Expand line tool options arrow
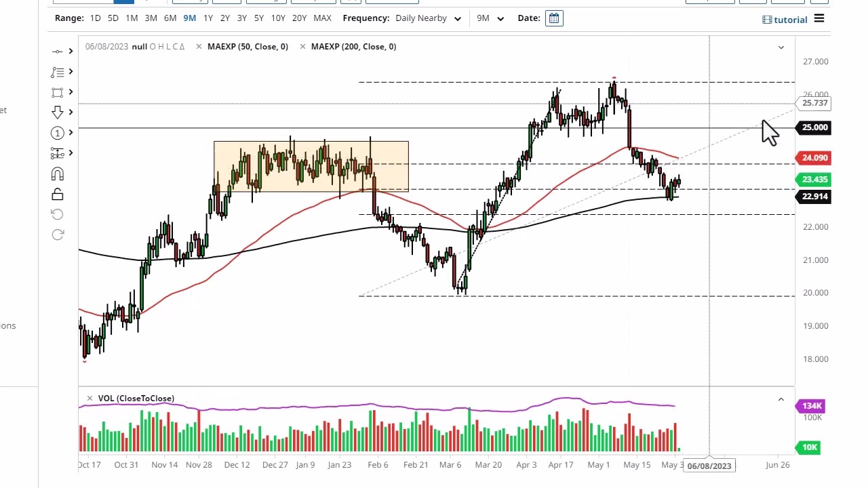 coord(70,52)
